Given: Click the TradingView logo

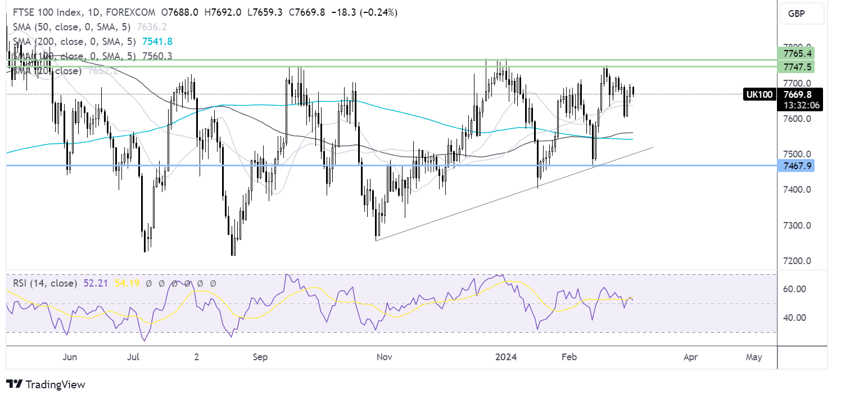Looking at the screenshot, I should point(46,384).
